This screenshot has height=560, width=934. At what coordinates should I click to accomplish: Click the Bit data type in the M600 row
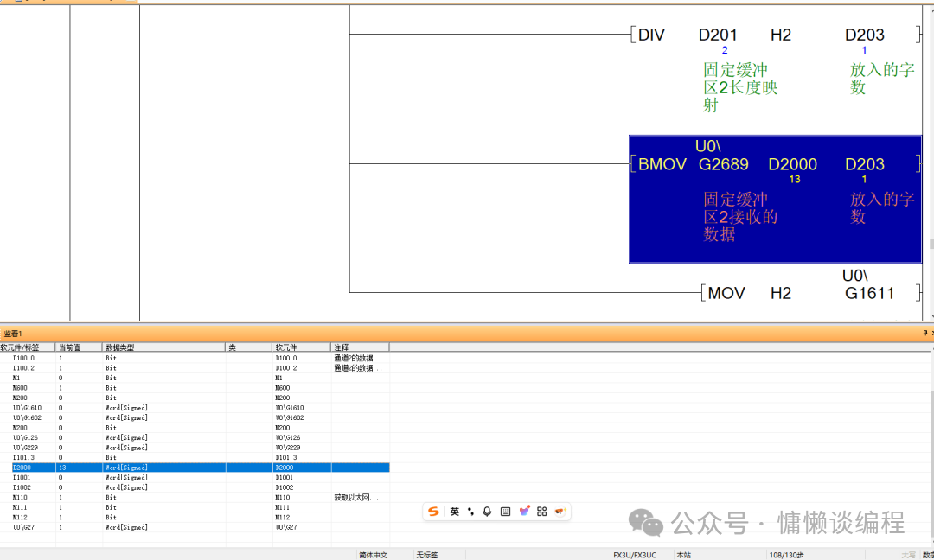111,388
